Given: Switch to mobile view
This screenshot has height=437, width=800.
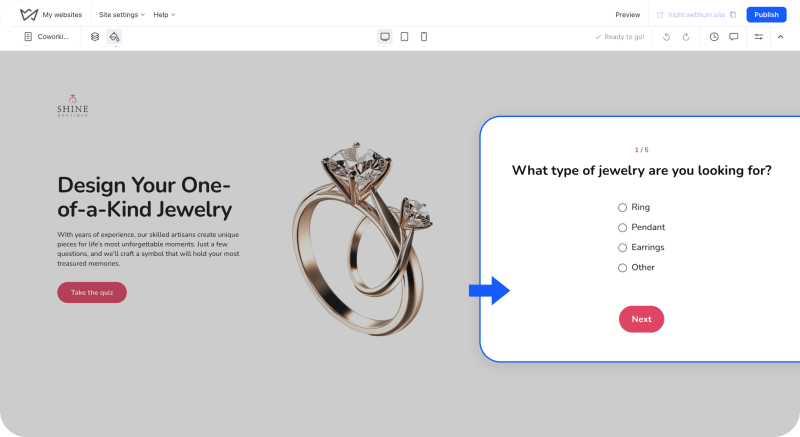Looking at the screenshot, I should 424,37.
